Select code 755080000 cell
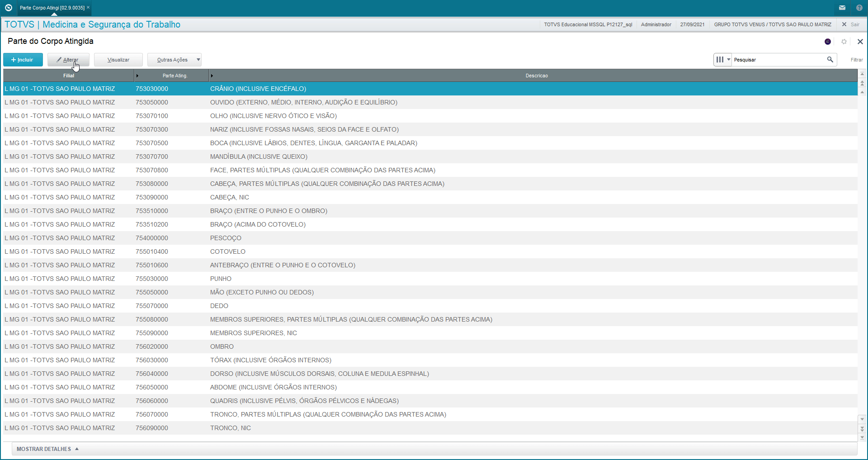Viewport: 868px width, 460px height. [x=152, y=319]
